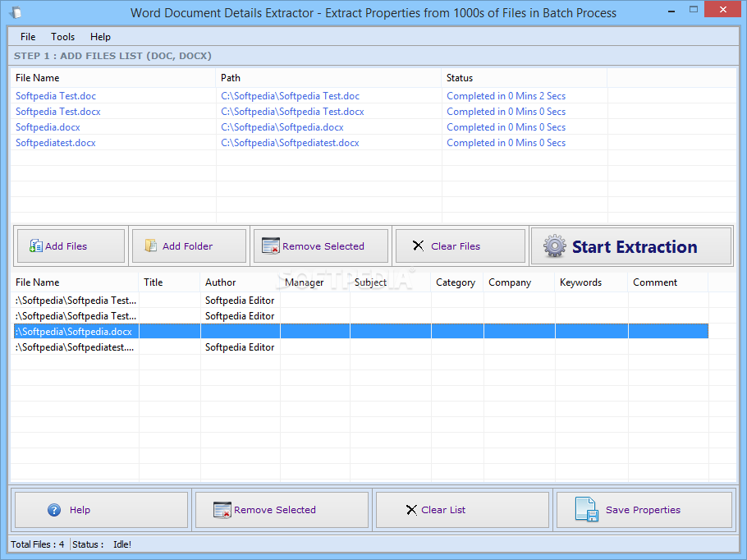Open the Tools menu

[63, 37]
